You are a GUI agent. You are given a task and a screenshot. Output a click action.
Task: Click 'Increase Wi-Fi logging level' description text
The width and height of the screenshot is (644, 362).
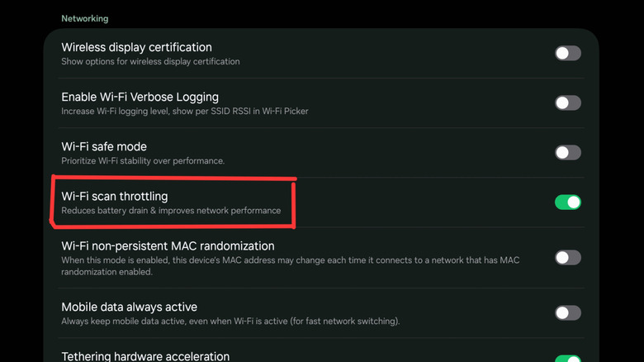(x=184, y=112)
